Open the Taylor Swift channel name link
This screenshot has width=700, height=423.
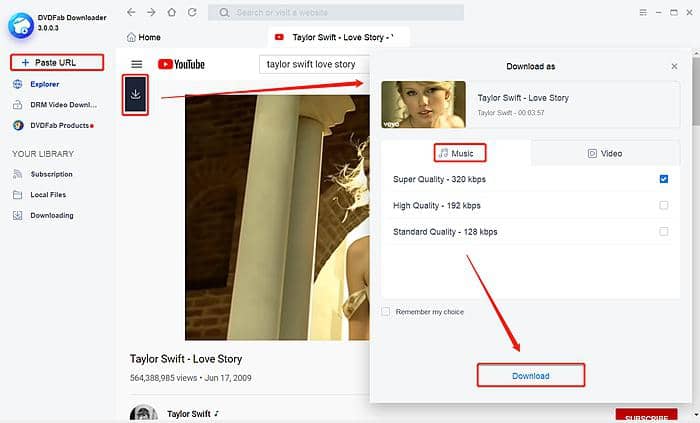tap(189, 414)
